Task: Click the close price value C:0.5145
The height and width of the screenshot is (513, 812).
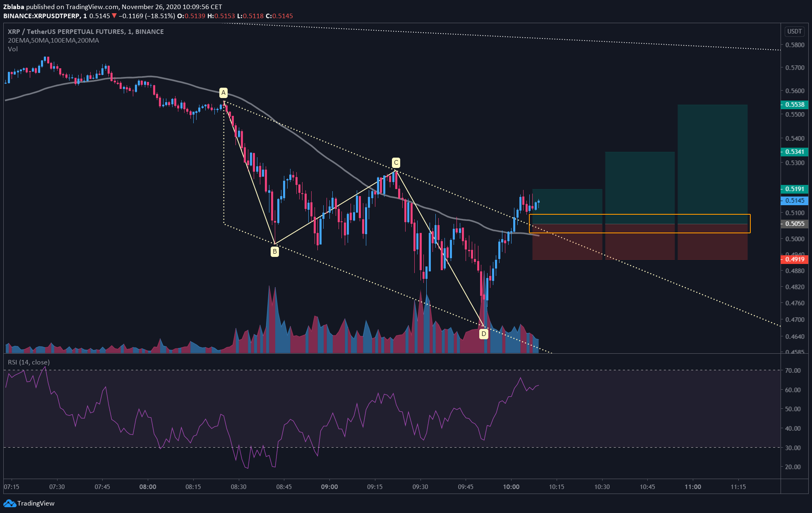Action: (279, 16)
